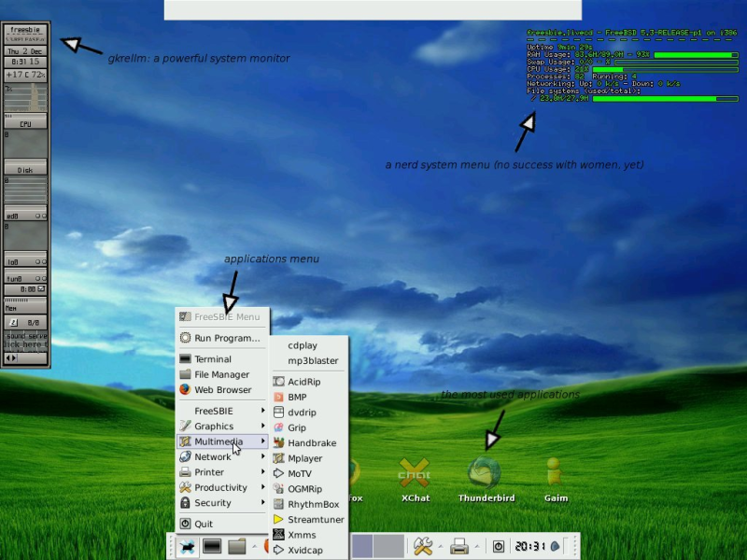
Task: Open OGMRip in the Multimedia submenu
Action: point(310,489)
